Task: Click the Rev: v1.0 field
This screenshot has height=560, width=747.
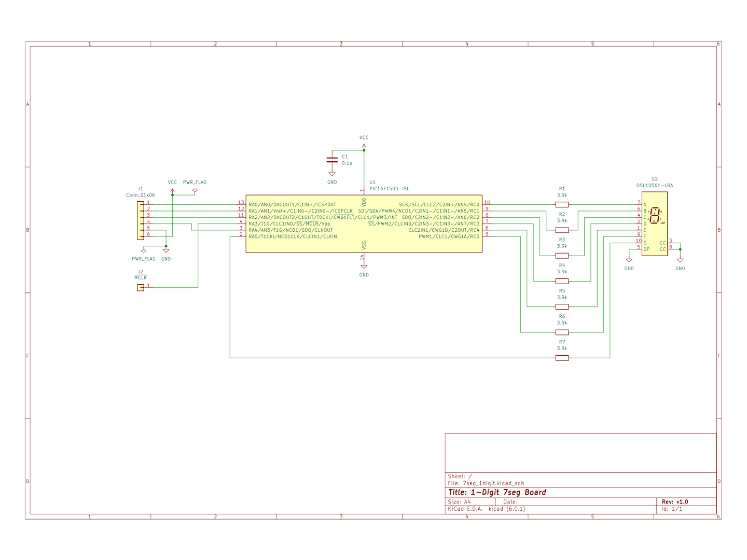Action: click(675, 502)
